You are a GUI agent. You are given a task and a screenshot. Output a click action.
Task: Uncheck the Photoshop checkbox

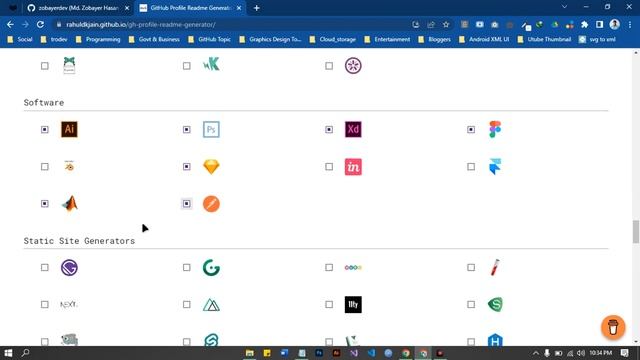click(x=187, y=129)
